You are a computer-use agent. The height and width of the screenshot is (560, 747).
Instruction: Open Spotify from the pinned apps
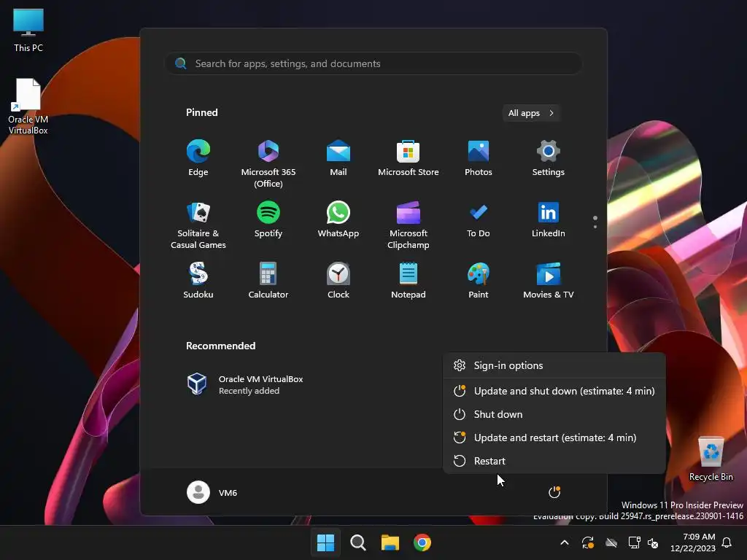[268, 219]
